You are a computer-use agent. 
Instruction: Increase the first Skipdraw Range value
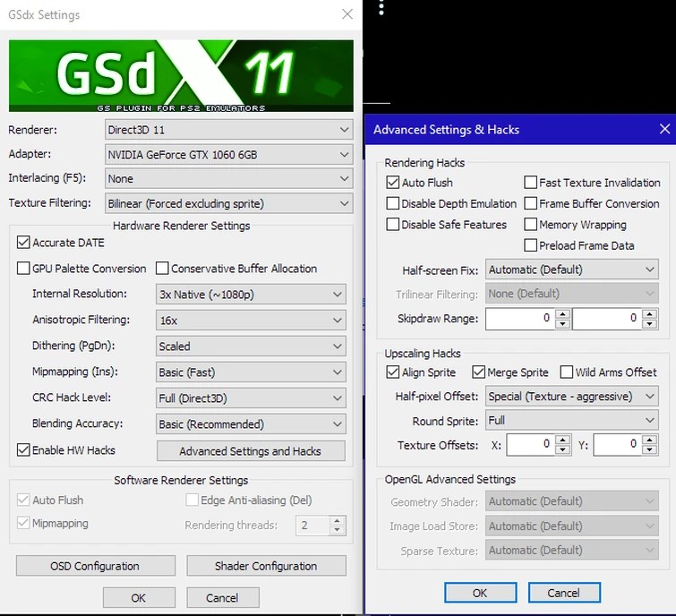(x=562, y=313)
